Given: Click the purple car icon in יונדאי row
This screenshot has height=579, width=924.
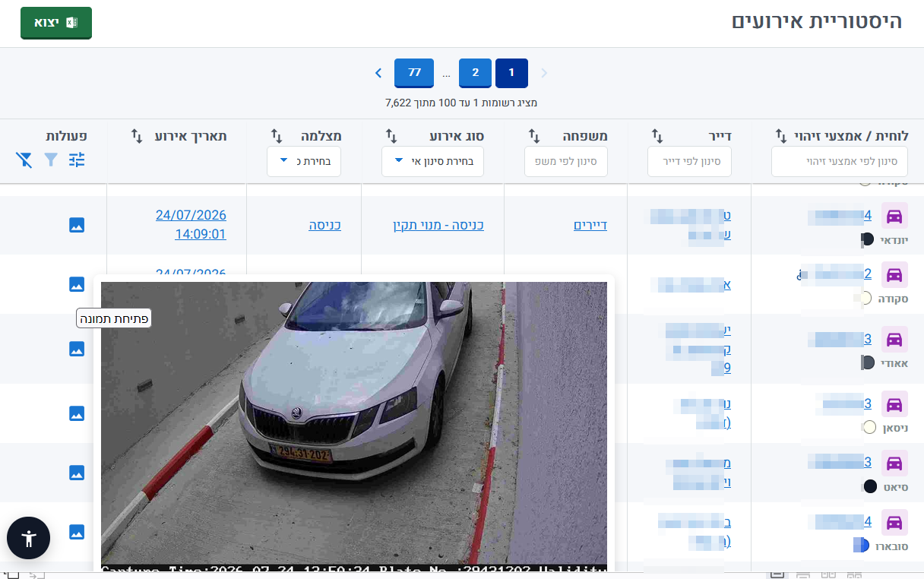Looking at the screenshot, I should [894, 216].
